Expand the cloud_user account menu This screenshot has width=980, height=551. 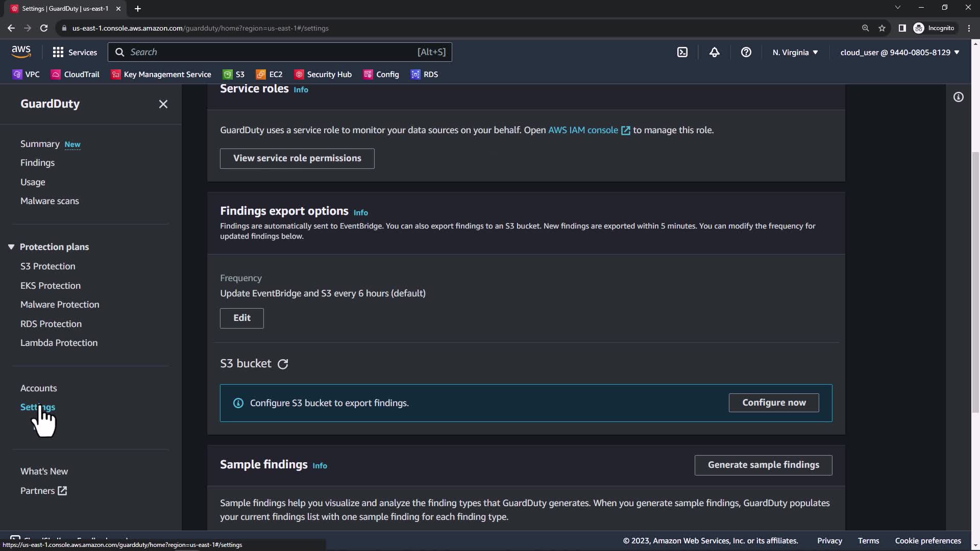tap(899, 52)
